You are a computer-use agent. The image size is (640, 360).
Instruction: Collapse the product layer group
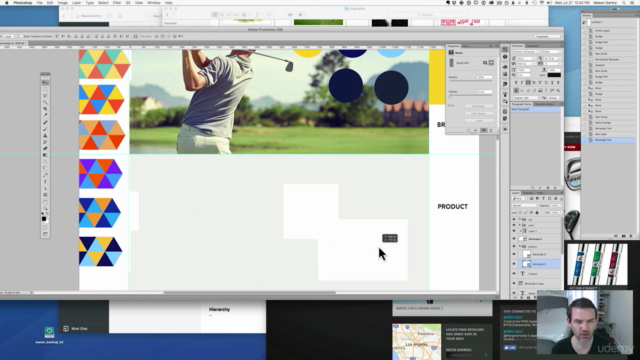pyautogui.click(x=520, y=247)
